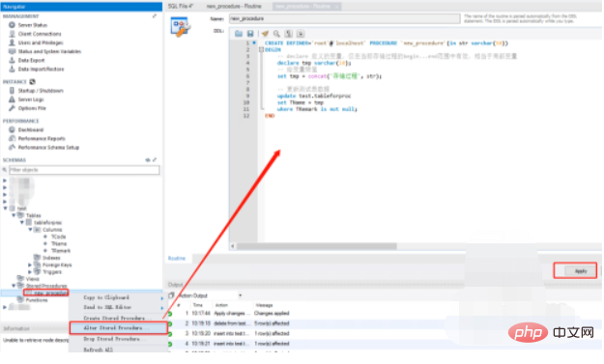Expand Copy to Clipboard submenu arrow
This screenshot has width=604, height=364.
click(161, 297)
